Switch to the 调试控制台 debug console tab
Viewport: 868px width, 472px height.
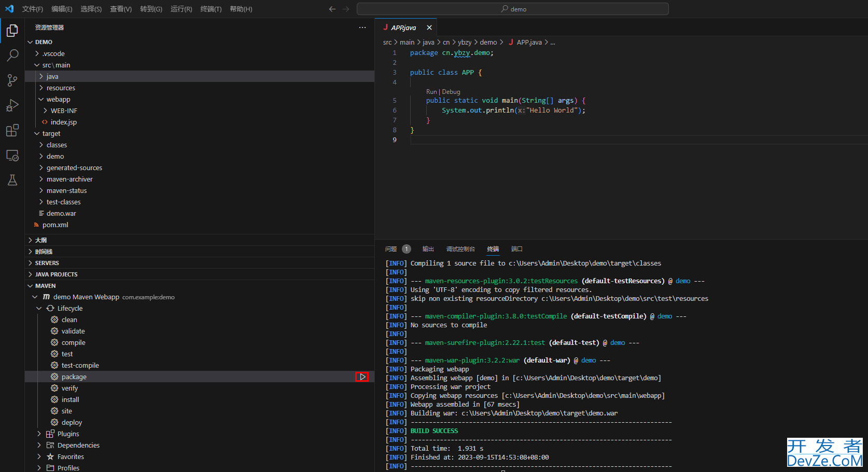click(460, 249)
